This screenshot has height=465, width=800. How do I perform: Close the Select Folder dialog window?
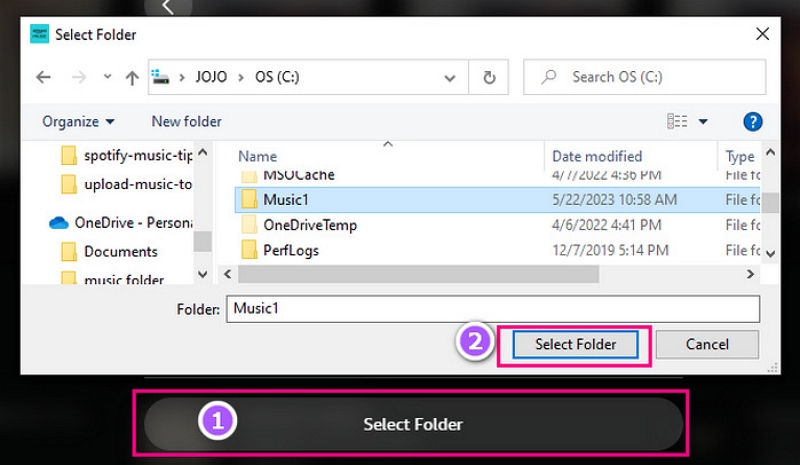(762, 34)
